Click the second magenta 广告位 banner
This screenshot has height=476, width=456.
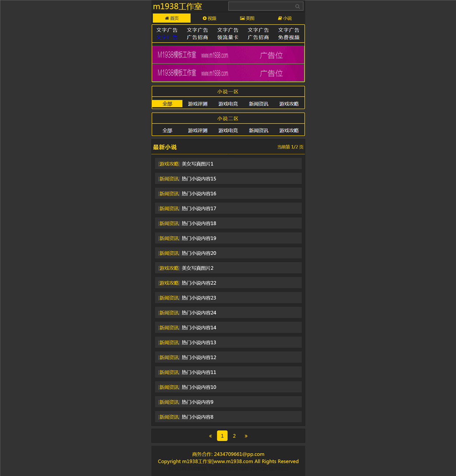pos(228,73)
